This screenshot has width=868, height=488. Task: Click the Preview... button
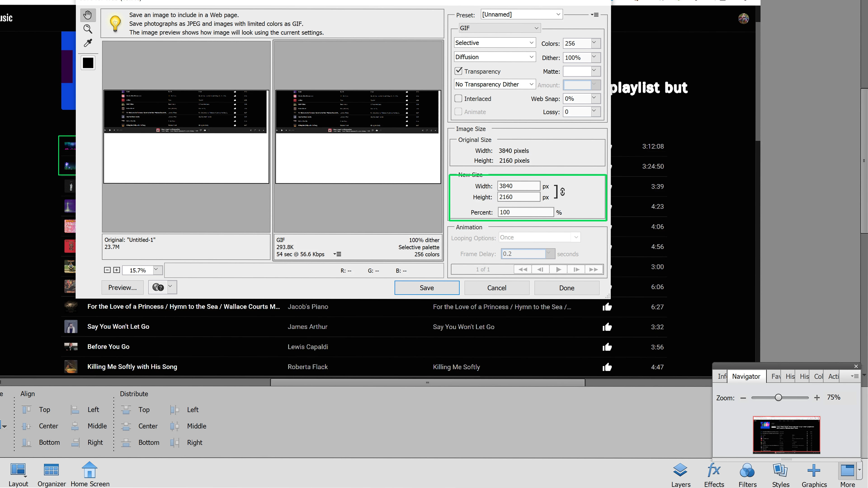pyautogui.click(x=122, y=288)
